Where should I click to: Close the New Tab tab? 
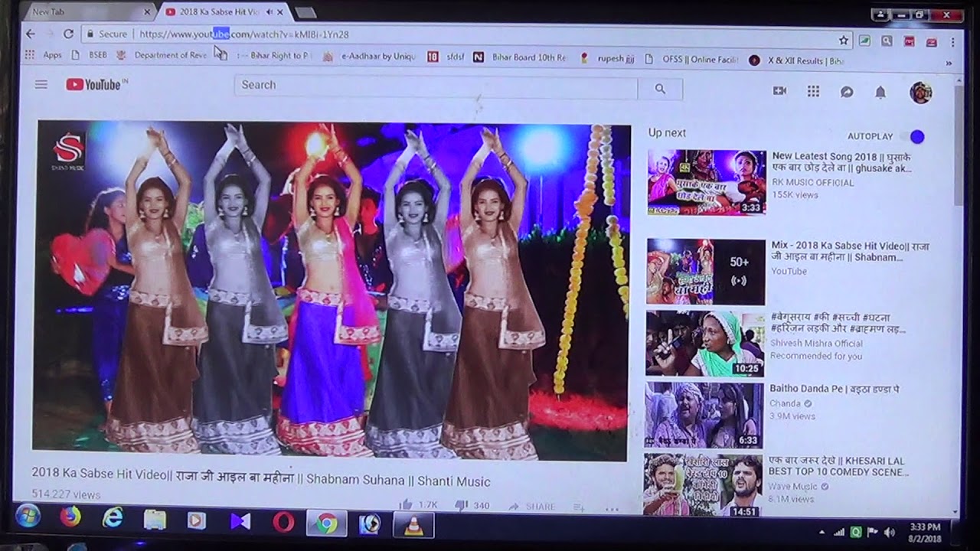[x=147, y=12]
